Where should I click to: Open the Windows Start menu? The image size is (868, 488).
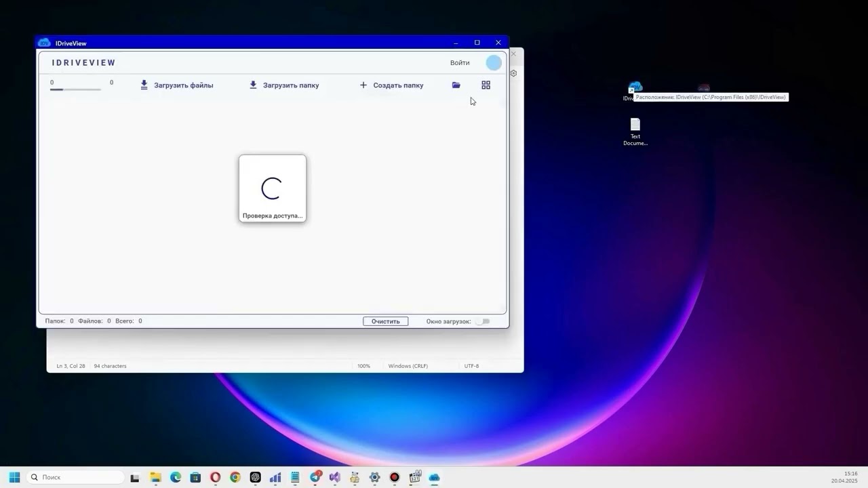point(14,477)
